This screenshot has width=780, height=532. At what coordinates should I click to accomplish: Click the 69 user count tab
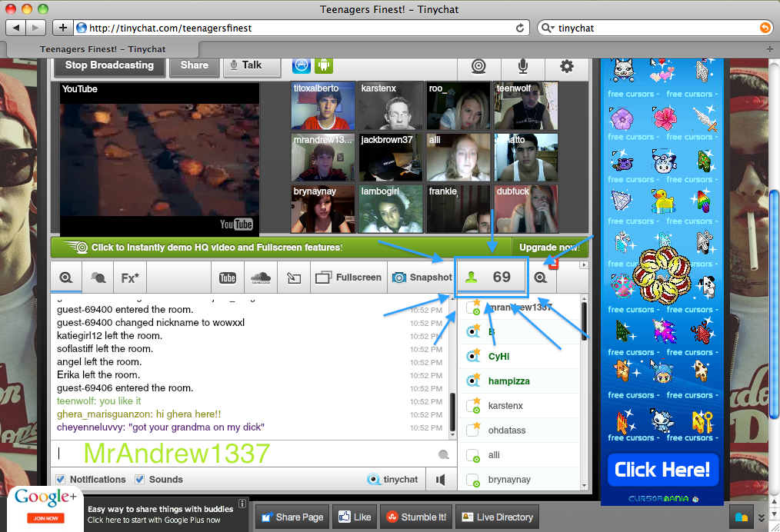point(491,278)
